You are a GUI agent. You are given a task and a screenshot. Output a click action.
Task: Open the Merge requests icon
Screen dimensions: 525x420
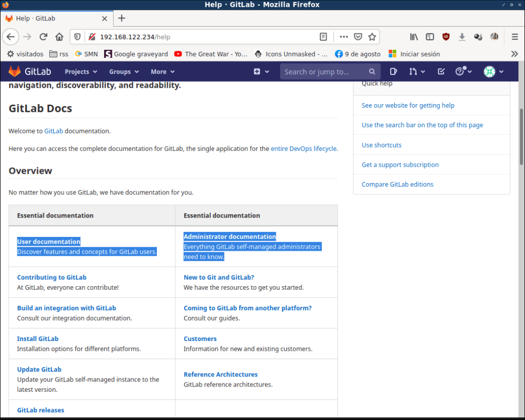coord(413,71)
